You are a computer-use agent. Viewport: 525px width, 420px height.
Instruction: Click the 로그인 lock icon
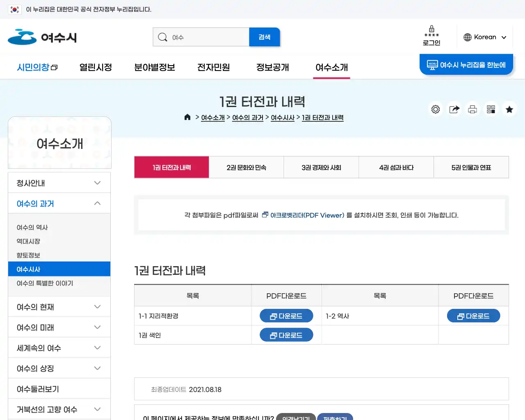click(431, 29)
